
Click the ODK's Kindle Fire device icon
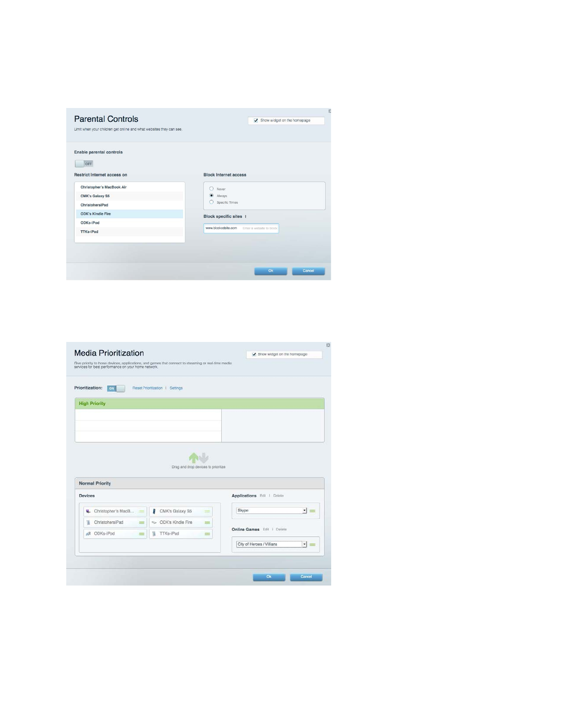tap(154, 523)
